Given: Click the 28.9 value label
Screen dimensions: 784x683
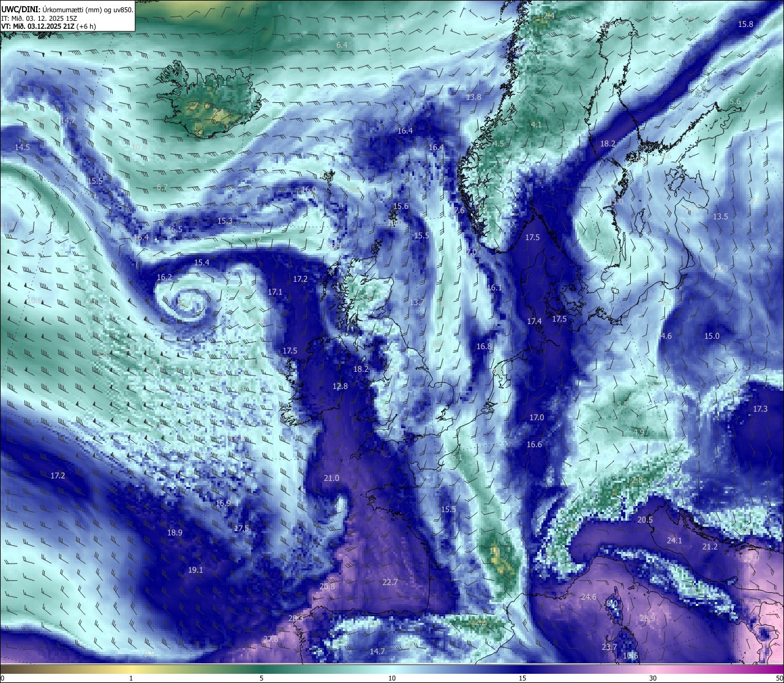Looking at the screenshot, I should [647, 619].
